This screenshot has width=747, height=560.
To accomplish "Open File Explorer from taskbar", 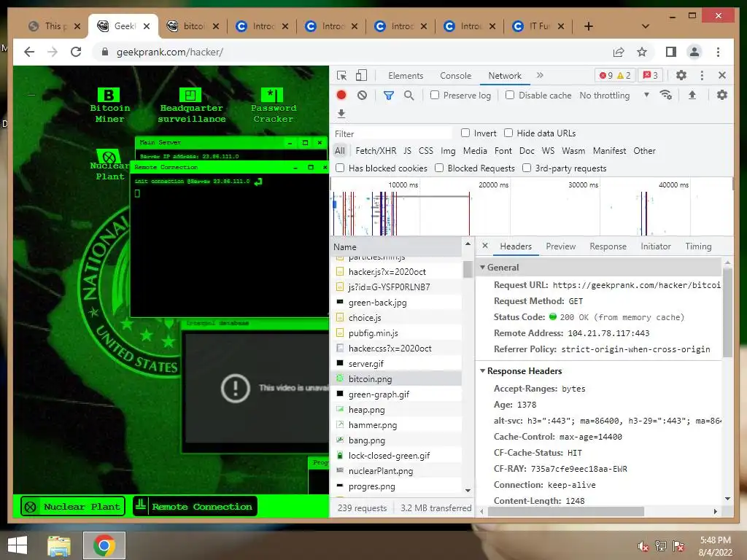I will click(59, 545).
